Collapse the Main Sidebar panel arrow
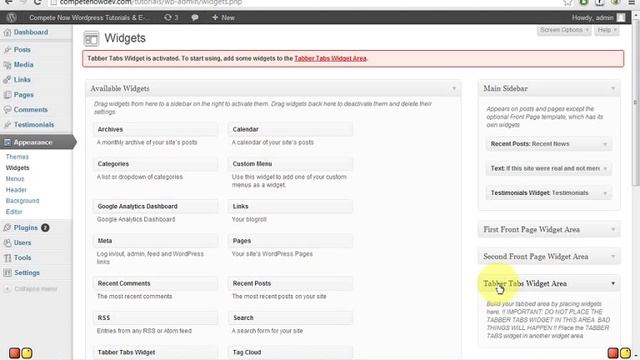Image resolution: width=640 pixels, height=360 pixels. click(613, 89)
